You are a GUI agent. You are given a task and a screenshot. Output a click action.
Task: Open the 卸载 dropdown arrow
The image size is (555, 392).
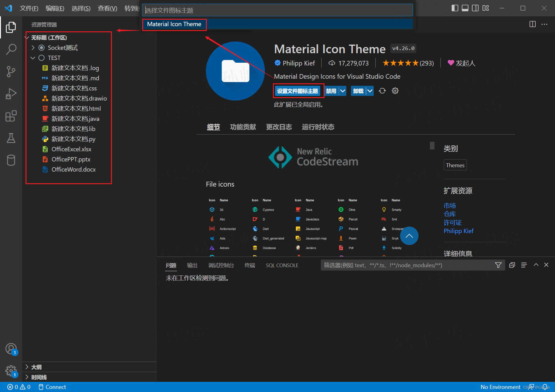370,91
